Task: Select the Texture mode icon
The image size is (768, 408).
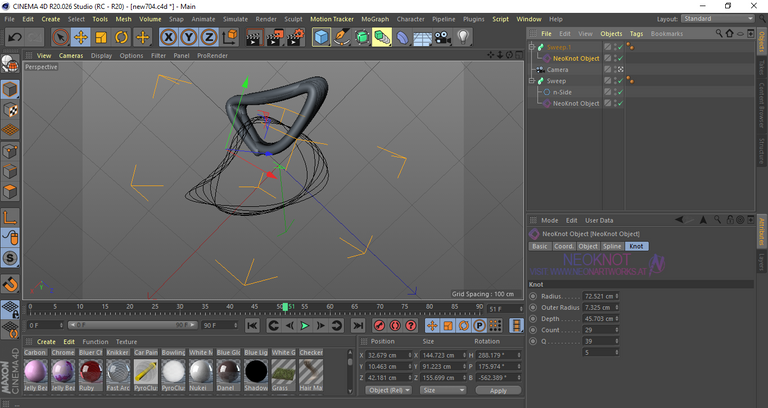Action: pyautogui.click(x=10, y=110)
